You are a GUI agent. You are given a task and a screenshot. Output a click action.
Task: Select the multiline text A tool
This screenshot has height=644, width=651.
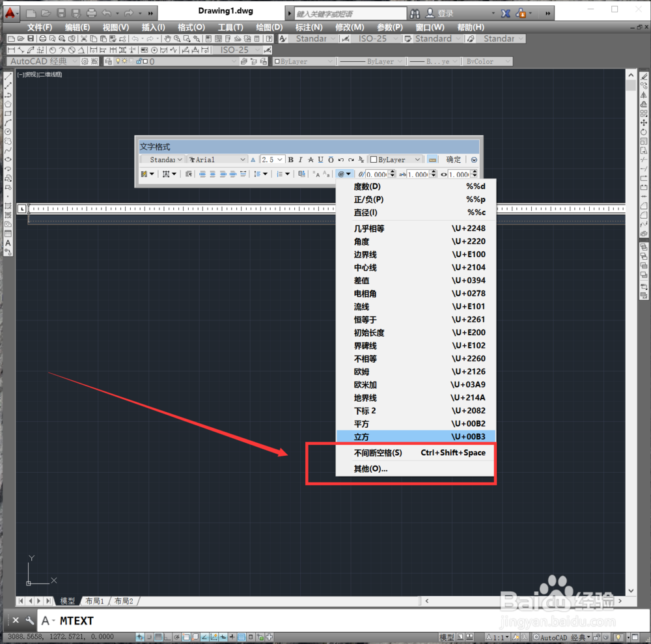point(8,243)
